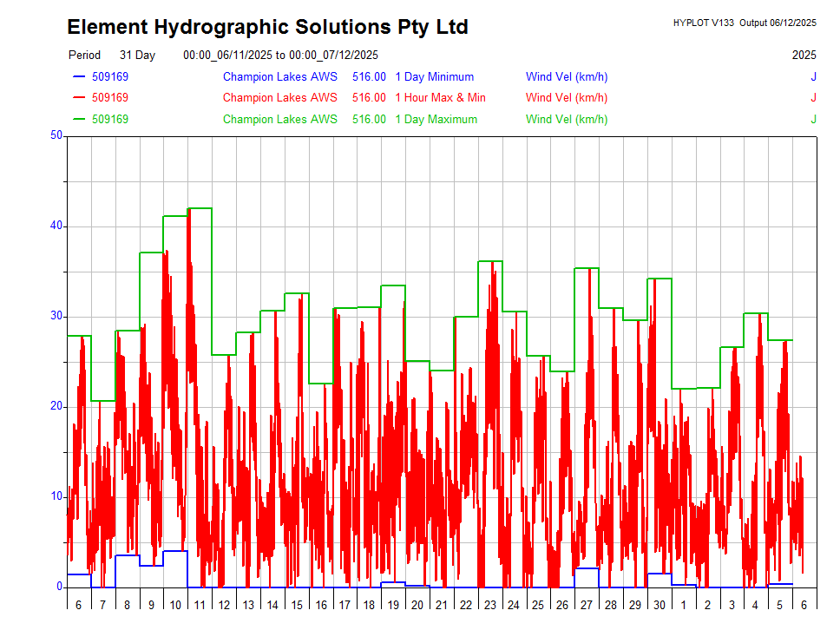This screenshot has width=840, height=630.
Task: Click the x-axis day 11 label
Action: point(200,605)
